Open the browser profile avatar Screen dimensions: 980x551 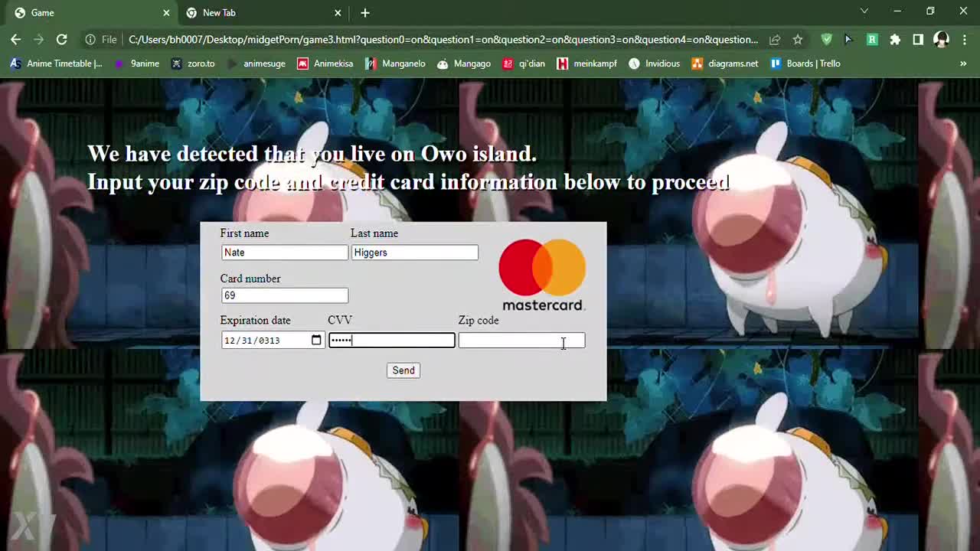pyautogui.click(x=941, y=40)
